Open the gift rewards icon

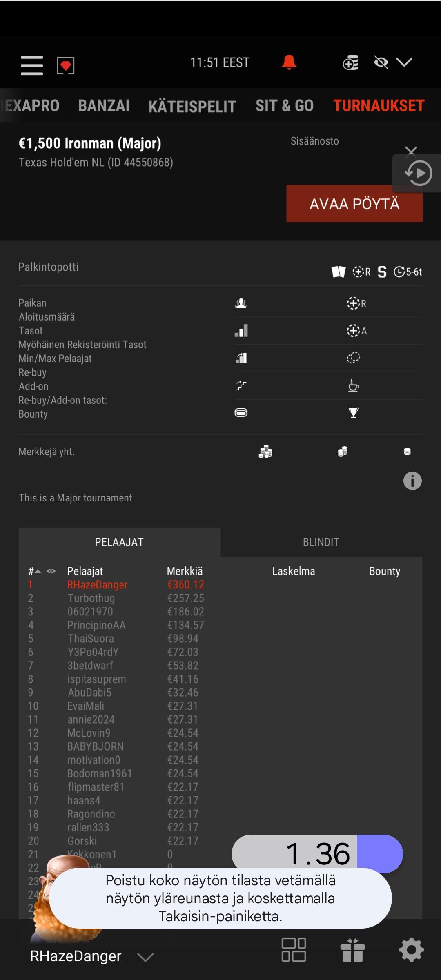tap(352, 950)
